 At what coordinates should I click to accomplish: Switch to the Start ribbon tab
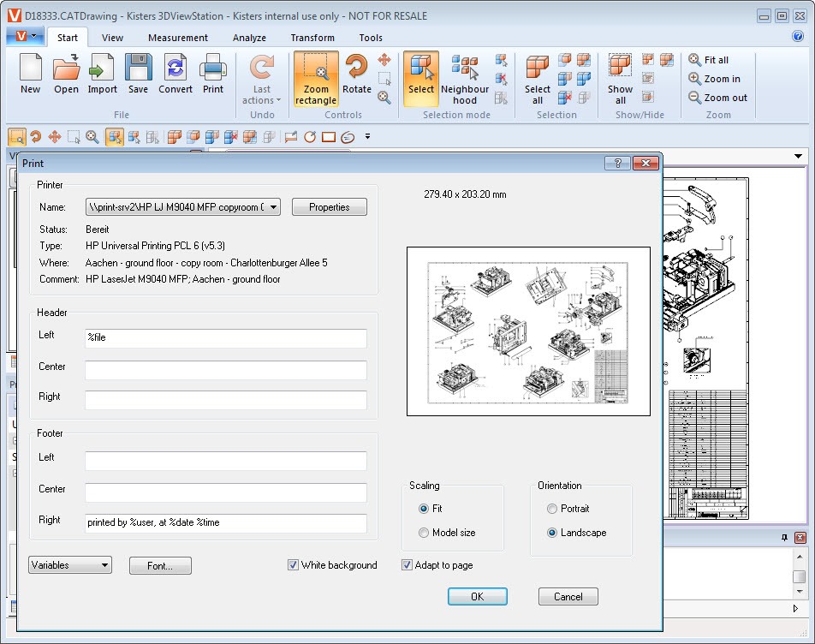click(x=68, y=38)
